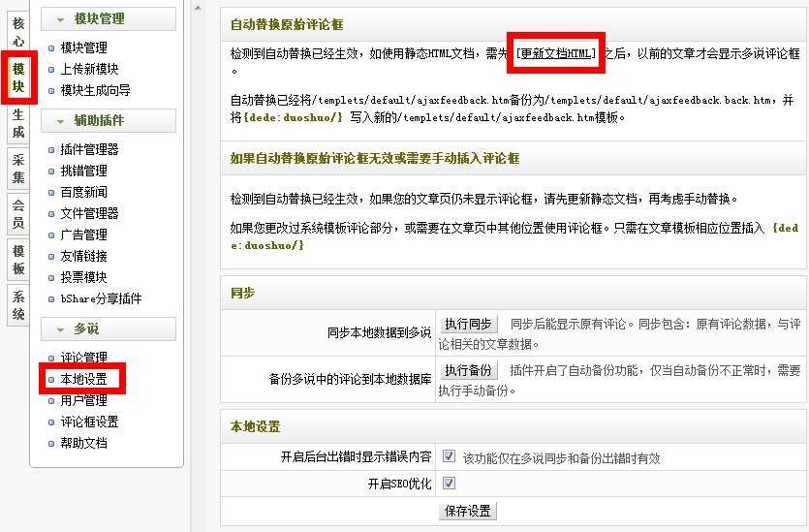Follow the 更新文档HTML link
Image resolution: width=809 pixels, height=532 pixels.
pyautogui.click(x=556, y=53)
